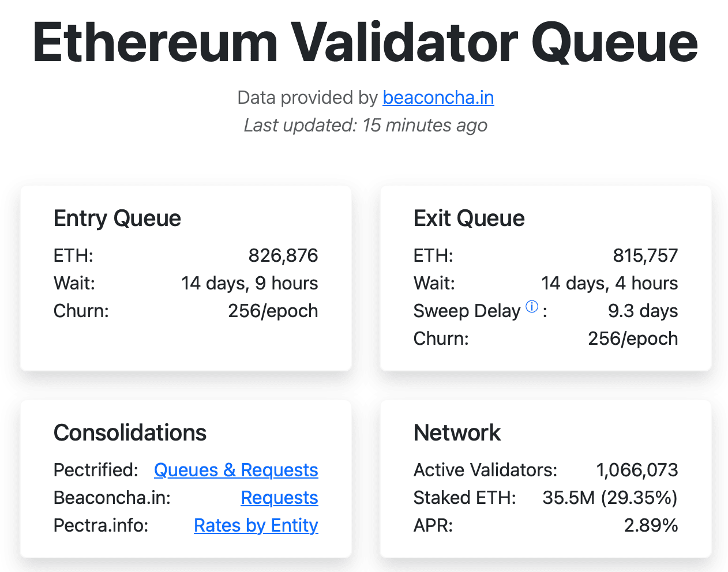Open the beaconcha.in link
728x572 pixels.
438,97
